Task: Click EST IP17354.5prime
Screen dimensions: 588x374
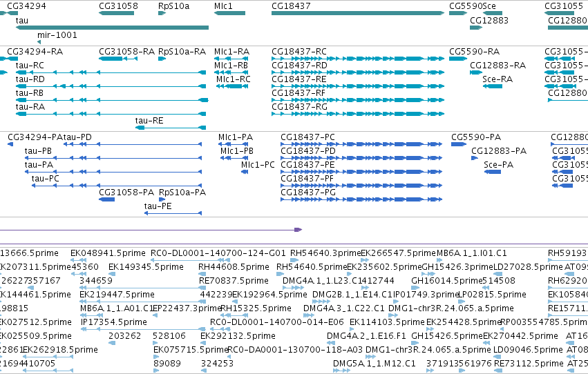Action: [113, 322]
